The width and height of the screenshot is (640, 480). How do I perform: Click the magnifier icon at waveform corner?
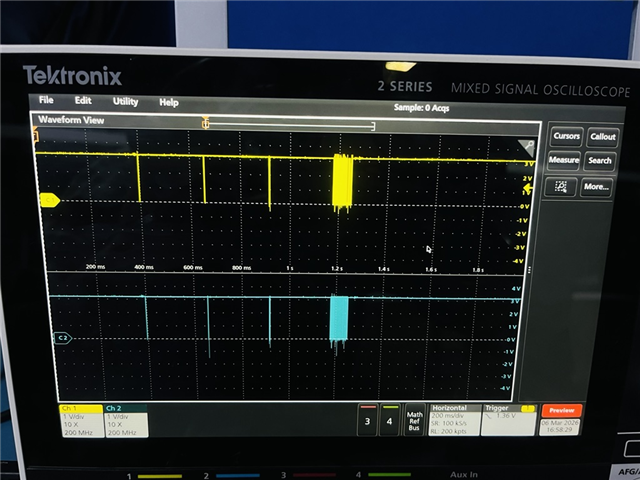[x=528, y=147]
